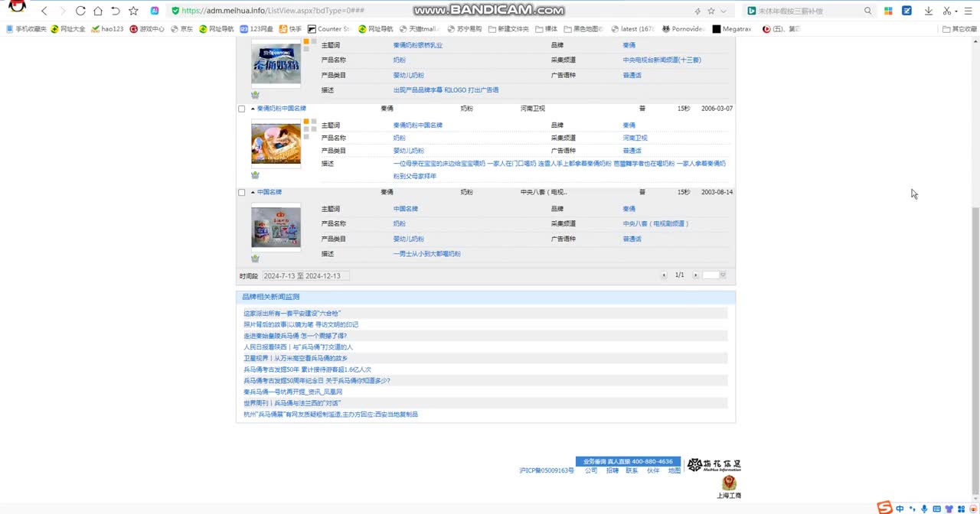The height and width of the screenshot is (514, 980).
Task: Collapse the 中国名牌 row triangle
Action: [x=253, y=192]
